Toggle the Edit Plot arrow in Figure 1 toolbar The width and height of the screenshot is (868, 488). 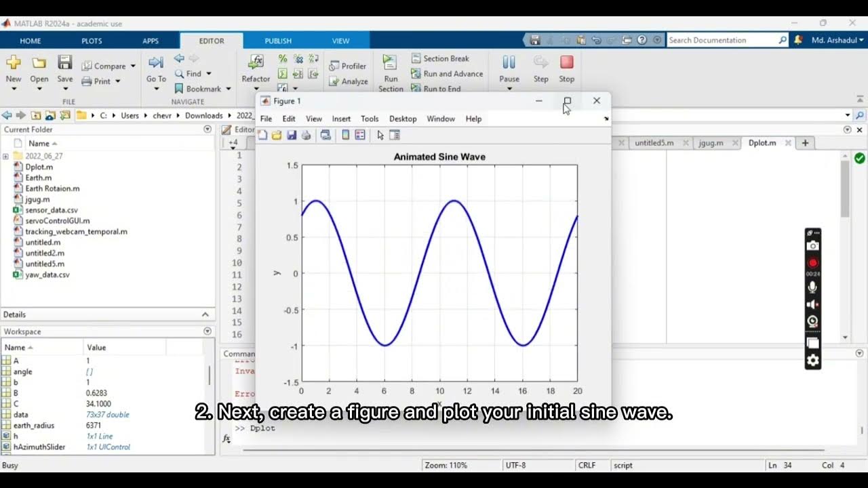pos(380,135)
